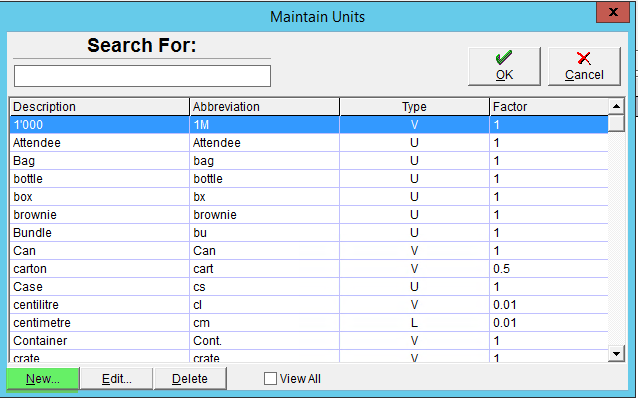Screen dimensions: 638x399
Task: Click the 0.5 factor of carton
Action: tap(549, 269)
